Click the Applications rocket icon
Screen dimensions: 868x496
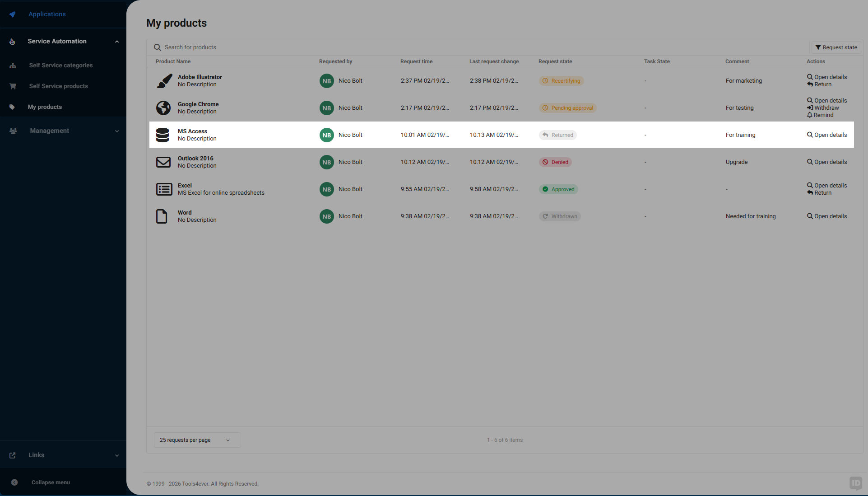tap(12, 14)
